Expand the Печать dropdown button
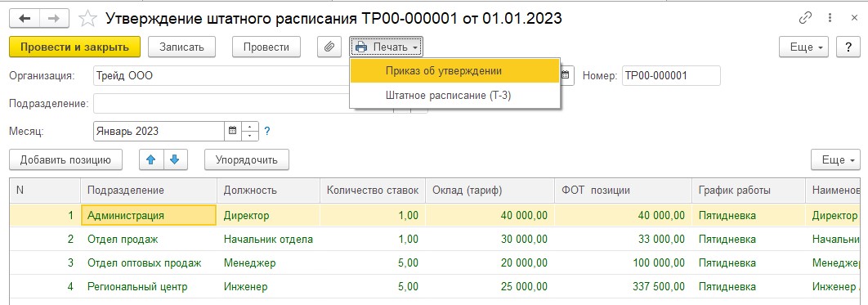The image size is (868, 305). [387, 47]
